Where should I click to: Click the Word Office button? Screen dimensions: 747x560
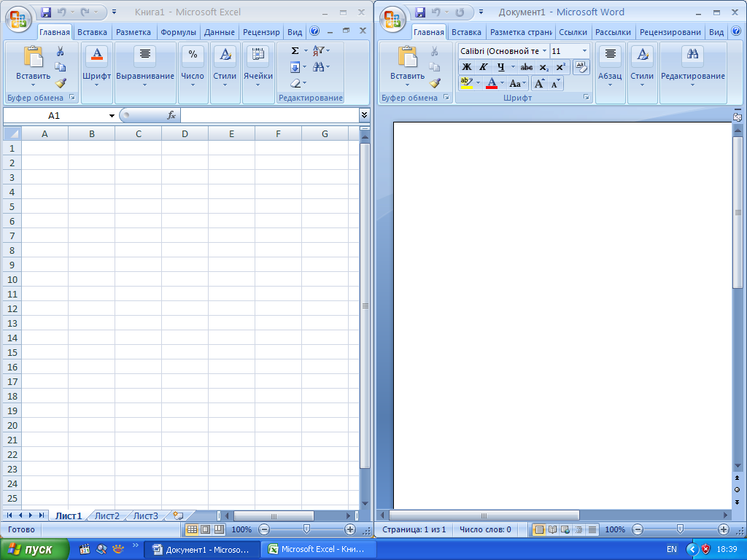pos(392,19)
